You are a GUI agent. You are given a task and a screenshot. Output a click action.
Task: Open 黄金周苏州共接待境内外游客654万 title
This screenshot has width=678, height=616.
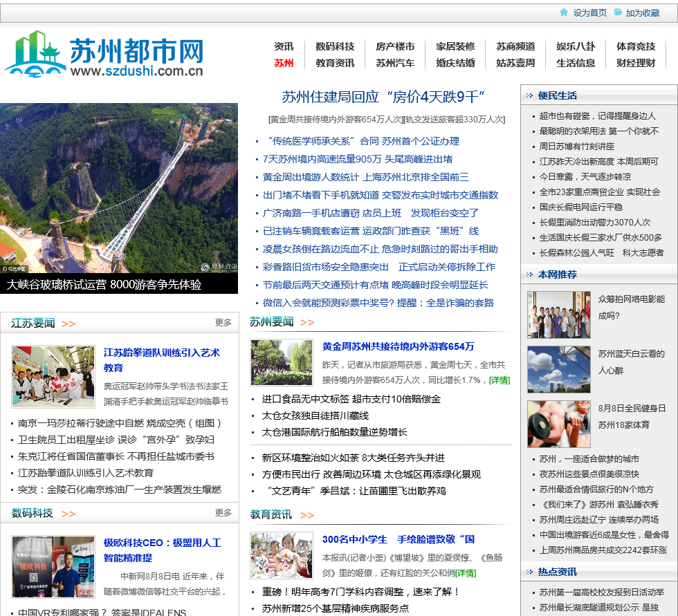[x=398, y=346]
